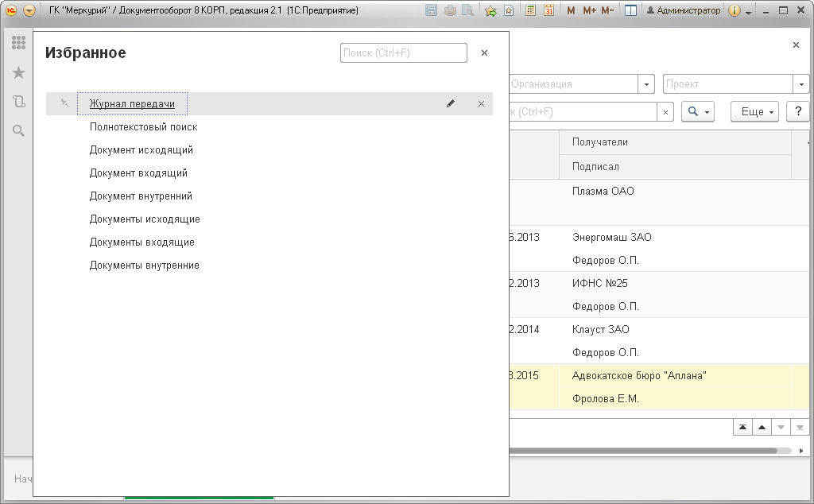This screenshot has height=504, width=814.
Task: Open the Еще menu
Action: pyautogui.click(x=755, y=111)
